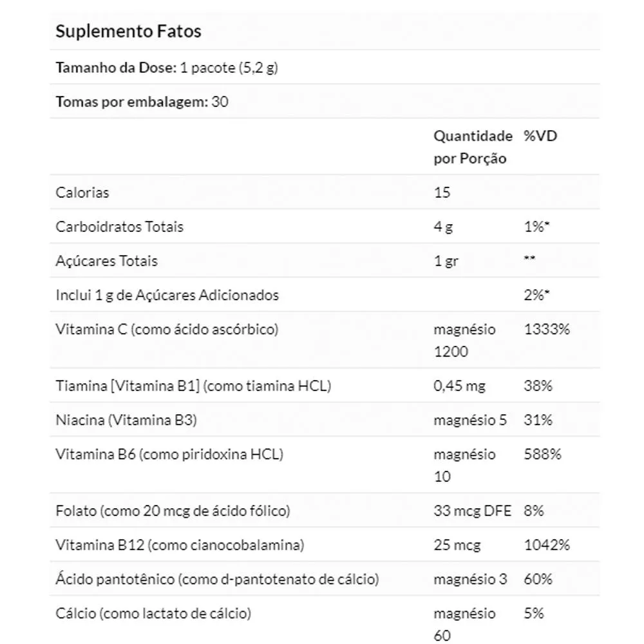The height and width of the screenshot is (644, 644).
Task: Click the 588% value for Vitamina B6
Action: tap(542, 454)
